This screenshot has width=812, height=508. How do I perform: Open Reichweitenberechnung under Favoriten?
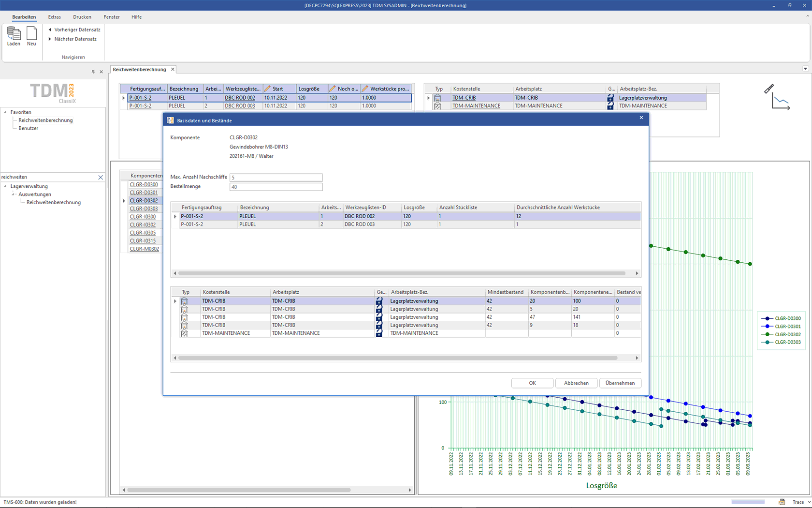point(45,120)
